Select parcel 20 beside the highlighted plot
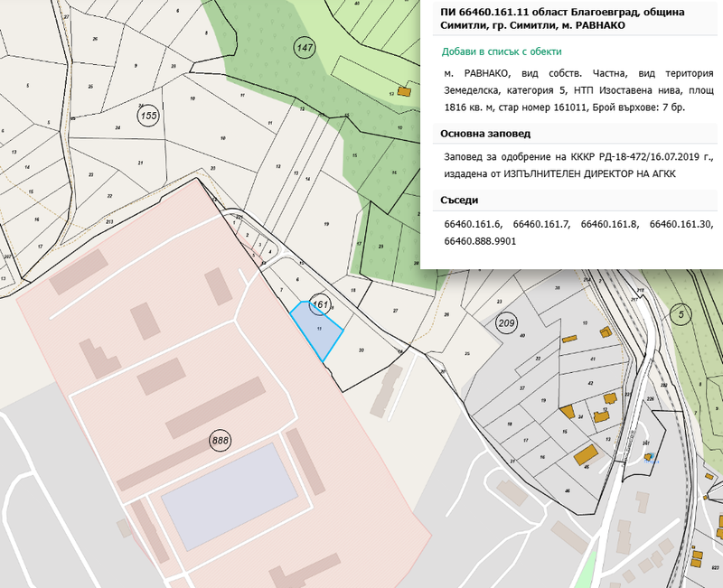The width and height of the screenshot is (723, 588). coord(361,350)
